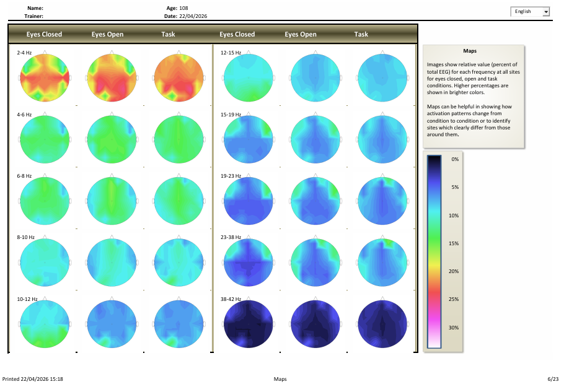Select the 38-42 Hz Eyes Closed brain map
The height and width of the screenshot is (392, 564).
click(x=248, y=324)
